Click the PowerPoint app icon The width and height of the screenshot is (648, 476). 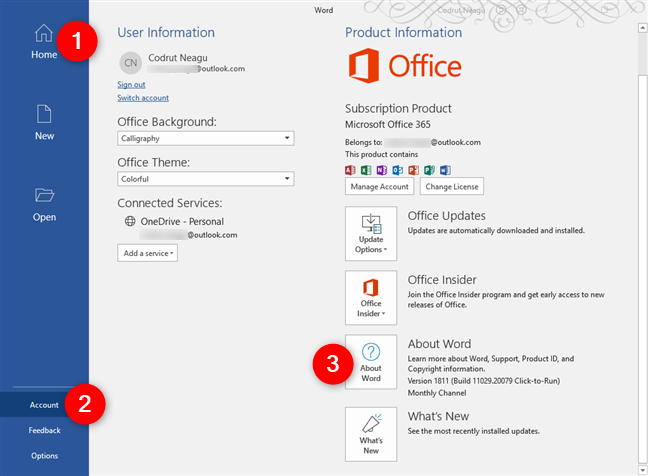(x=413, y=170)
